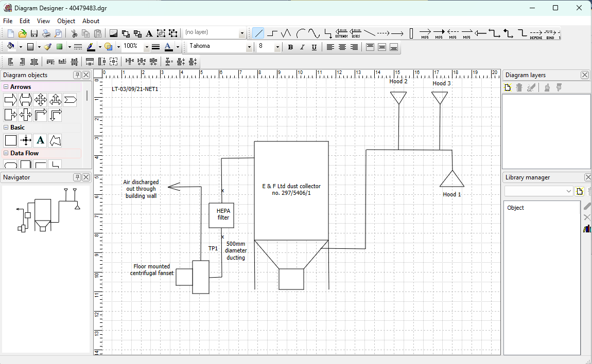
Task: Click the scissors Cut icon
Action: 74,33
